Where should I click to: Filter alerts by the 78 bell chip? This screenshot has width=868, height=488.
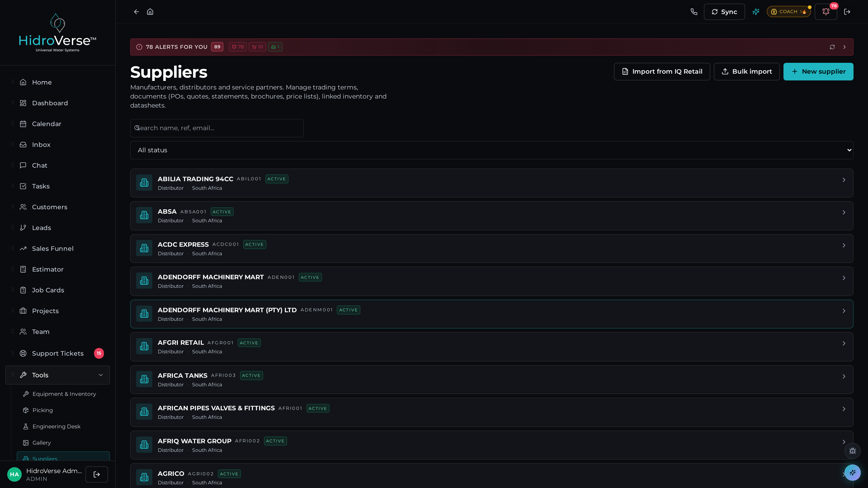click(x=238, y=47)
